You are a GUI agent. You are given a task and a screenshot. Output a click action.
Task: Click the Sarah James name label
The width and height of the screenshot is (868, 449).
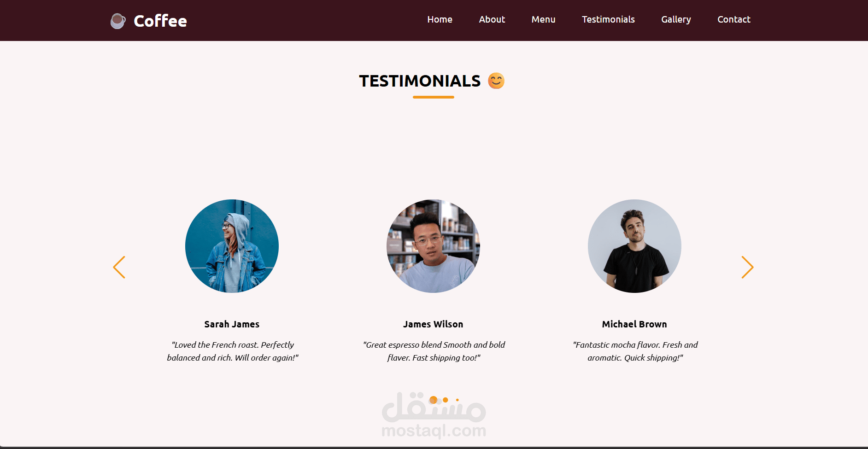pyautogui.click(x=232, y=324)
